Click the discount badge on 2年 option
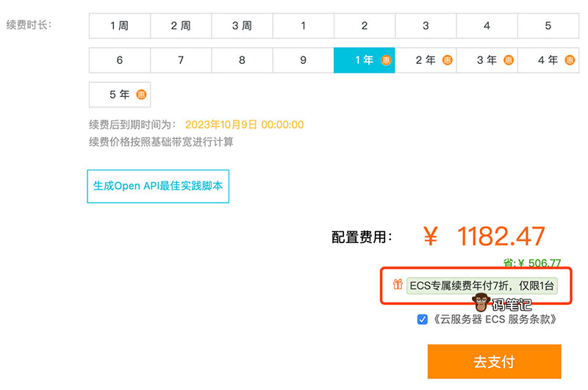 click(448, 60)
